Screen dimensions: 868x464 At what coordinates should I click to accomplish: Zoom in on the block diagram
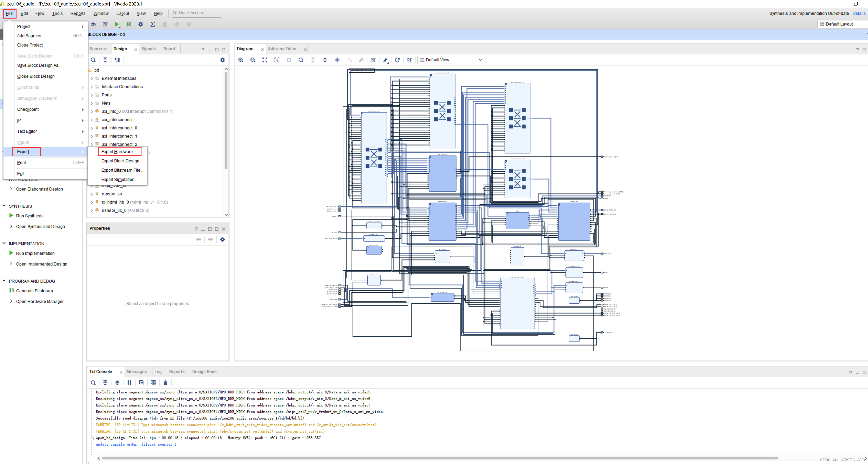point(241,60)
